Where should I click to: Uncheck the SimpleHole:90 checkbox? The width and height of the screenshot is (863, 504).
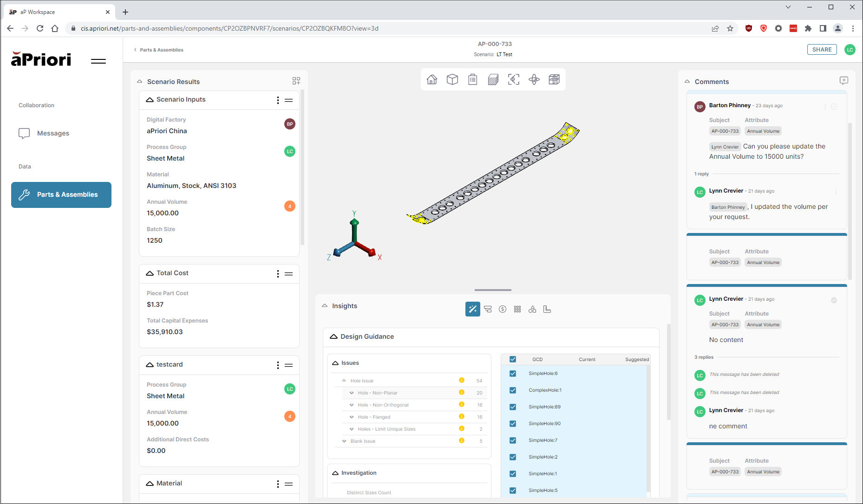pyautogui.click(x=513, y=424)
